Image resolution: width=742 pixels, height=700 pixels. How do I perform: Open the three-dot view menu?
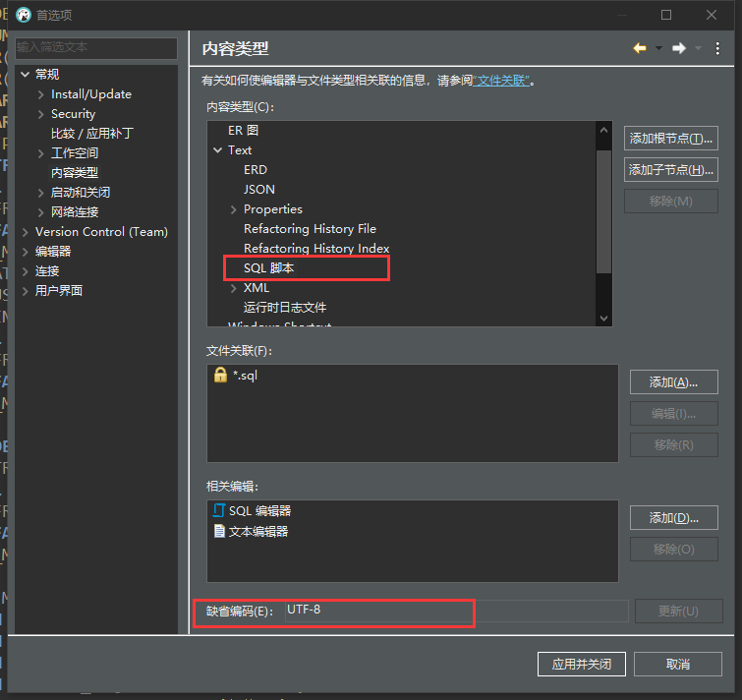(717, 48)
